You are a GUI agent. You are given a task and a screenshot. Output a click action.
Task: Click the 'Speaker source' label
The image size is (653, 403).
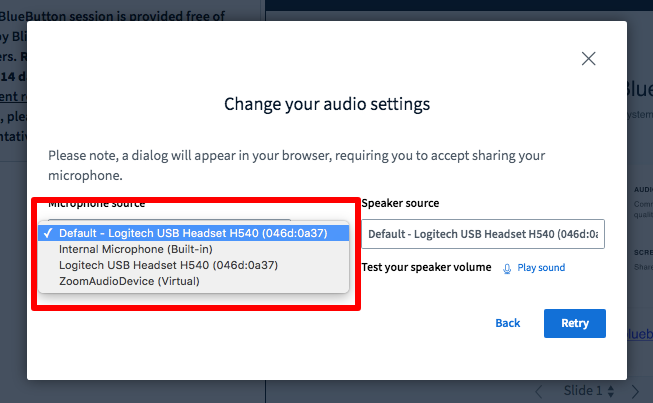click(x=400, y=203)
